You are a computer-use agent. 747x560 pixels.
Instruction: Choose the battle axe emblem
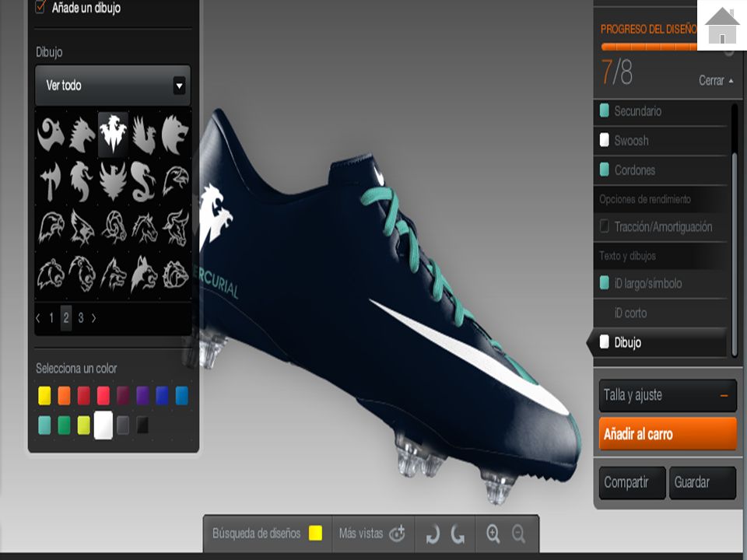[50, 181]
